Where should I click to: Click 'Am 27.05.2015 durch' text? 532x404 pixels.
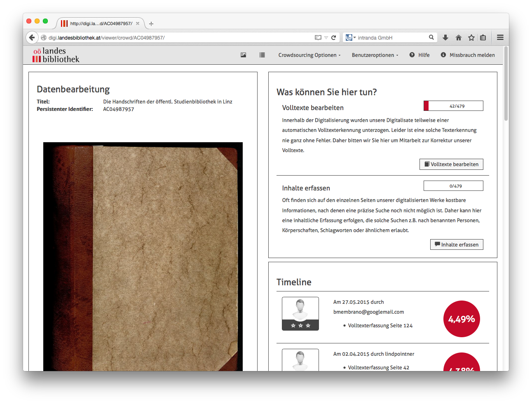point(359,302)
